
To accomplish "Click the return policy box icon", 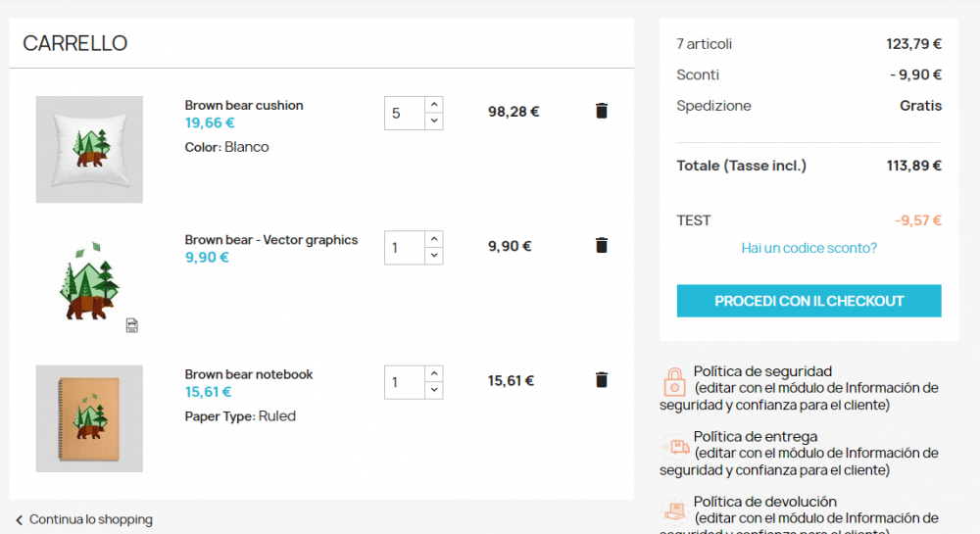I will (674, 510).
